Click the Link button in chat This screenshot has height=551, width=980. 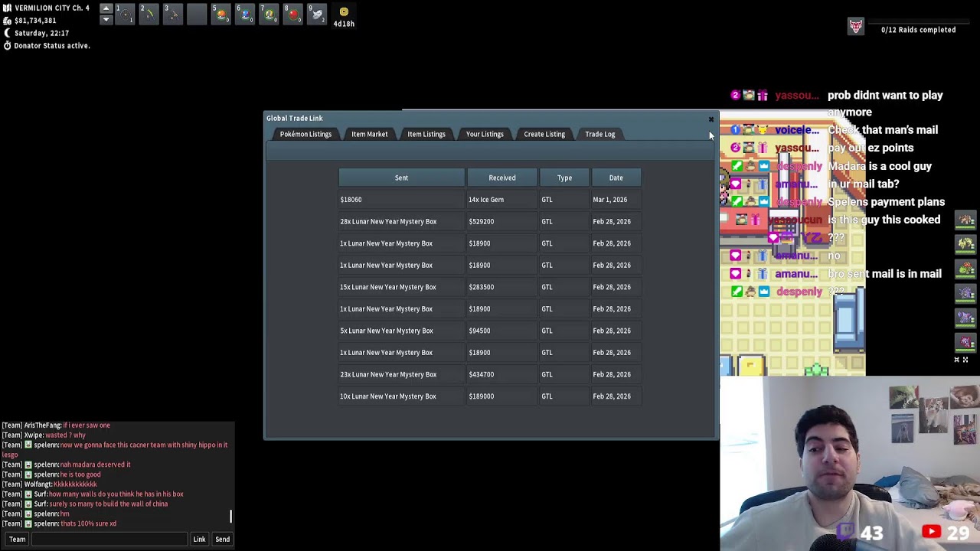click(199, 540)
